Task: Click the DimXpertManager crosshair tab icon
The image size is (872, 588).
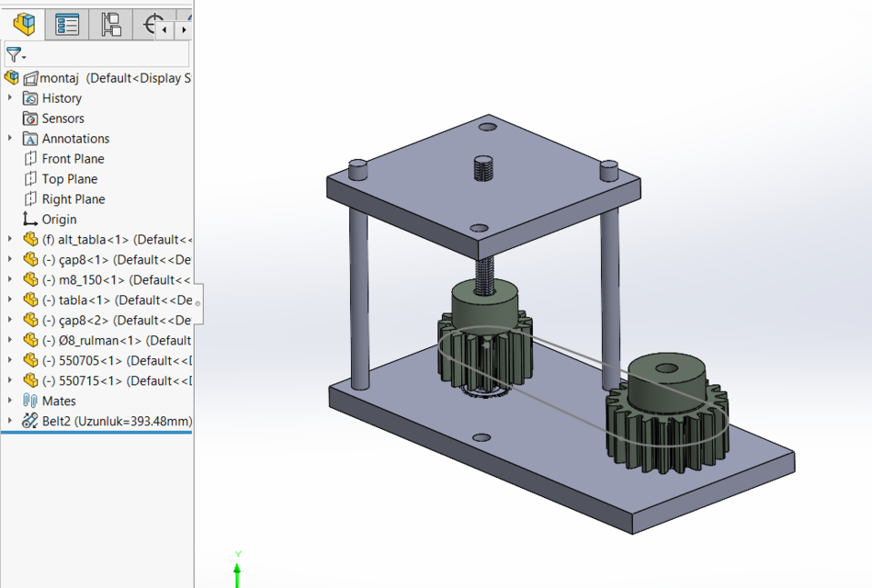Action: pyautogui.click(x=150, y=24)
